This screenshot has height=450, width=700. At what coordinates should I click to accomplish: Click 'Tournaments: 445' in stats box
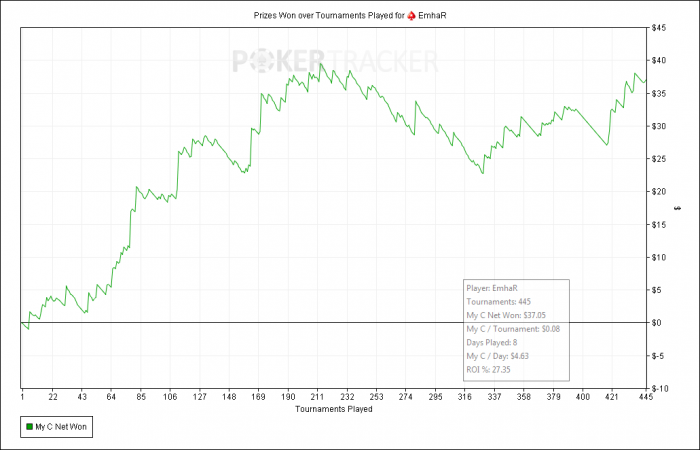499,302
